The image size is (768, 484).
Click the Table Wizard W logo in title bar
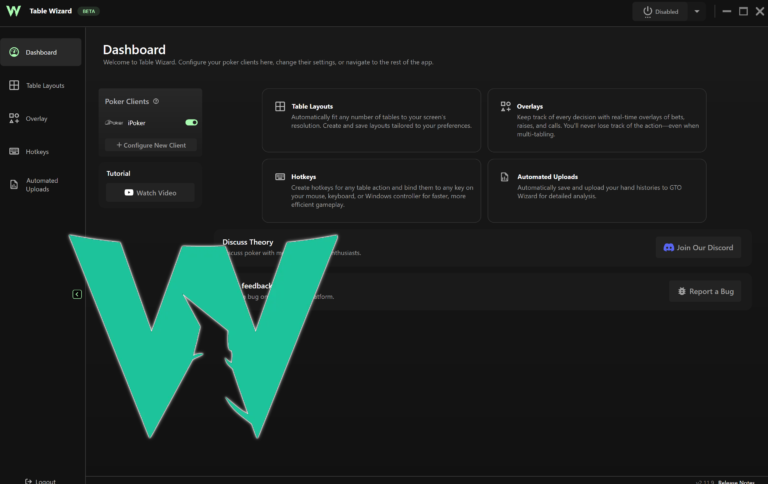click(13, 11)
